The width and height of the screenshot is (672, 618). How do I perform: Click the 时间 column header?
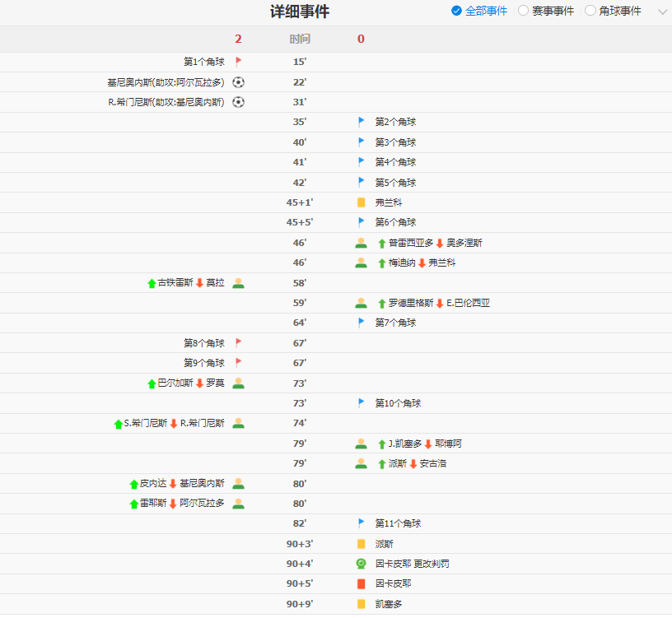(300, 39)
